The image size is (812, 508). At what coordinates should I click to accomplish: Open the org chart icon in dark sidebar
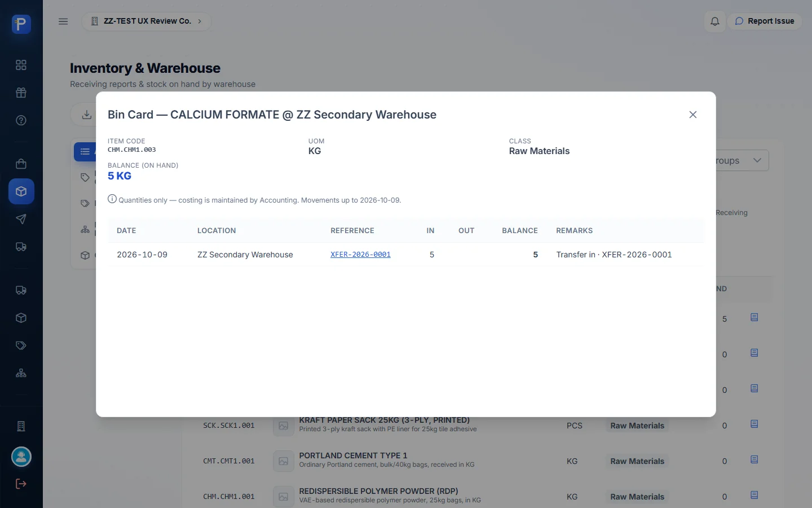pos(21,373)
